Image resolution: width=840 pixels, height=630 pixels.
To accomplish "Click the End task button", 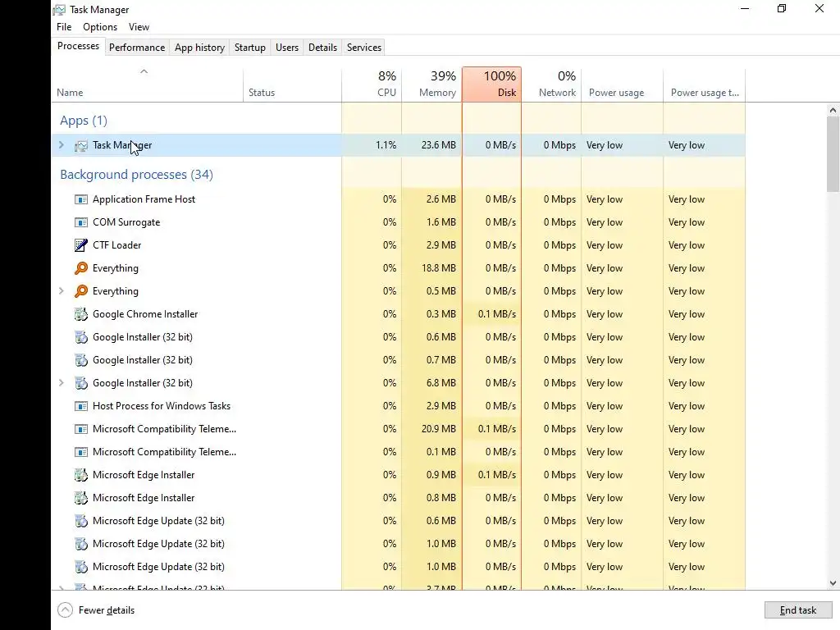I will pos(797,610).
